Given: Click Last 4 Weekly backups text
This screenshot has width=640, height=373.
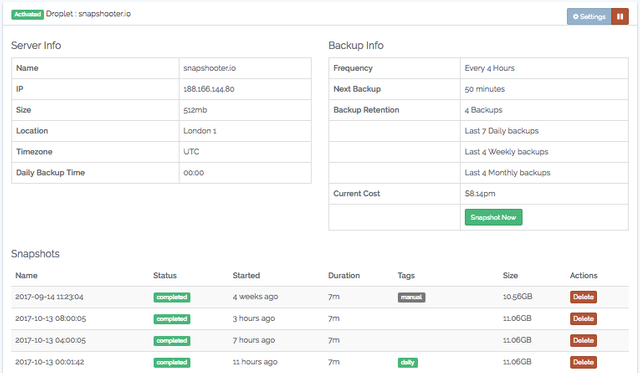Looking at the screenshot, I should 506,152.
